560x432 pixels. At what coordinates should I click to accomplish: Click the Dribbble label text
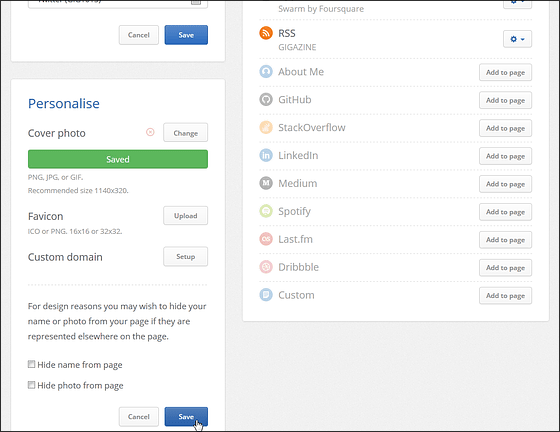(299, 267)
